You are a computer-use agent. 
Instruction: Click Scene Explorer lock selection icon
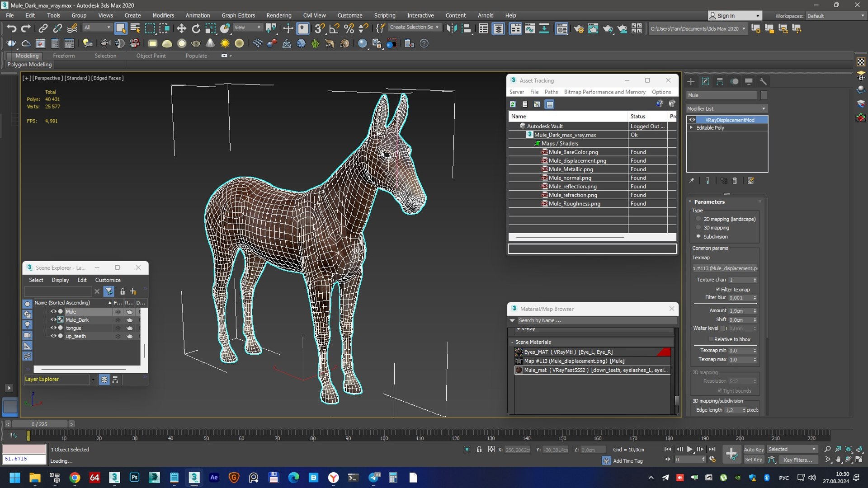122,291
